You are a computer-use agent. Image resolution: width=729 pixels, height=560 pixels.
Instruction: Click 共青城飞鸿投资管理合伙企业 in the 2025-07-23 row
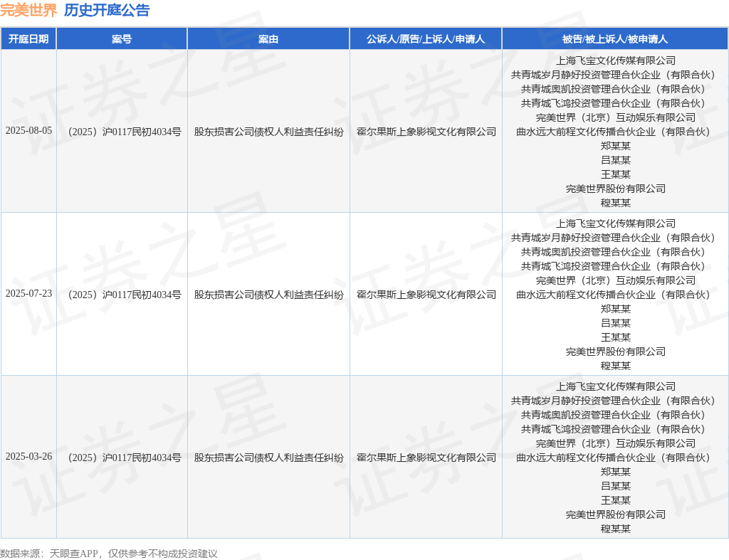(586, 266)
